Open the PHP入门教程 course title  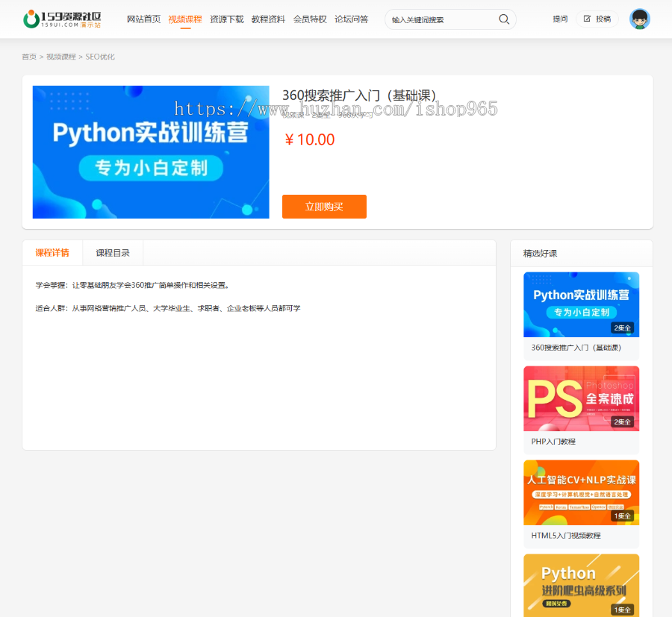553,442
